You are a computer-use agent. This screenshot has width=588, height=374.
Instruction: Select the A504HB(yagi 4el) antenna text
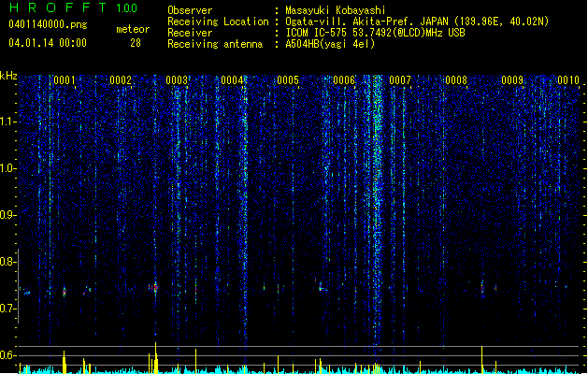[x=330, y=44]
